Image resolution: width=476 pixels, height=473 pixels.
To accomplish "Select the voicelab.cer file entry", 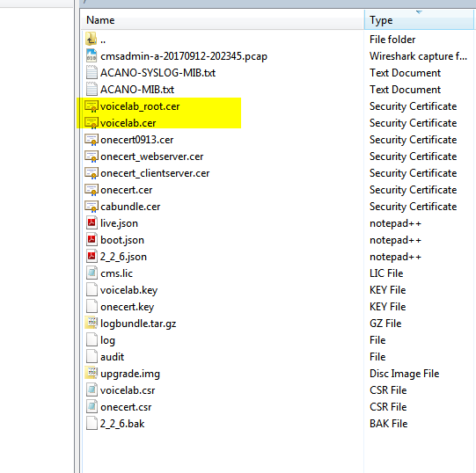I will 128,123.
